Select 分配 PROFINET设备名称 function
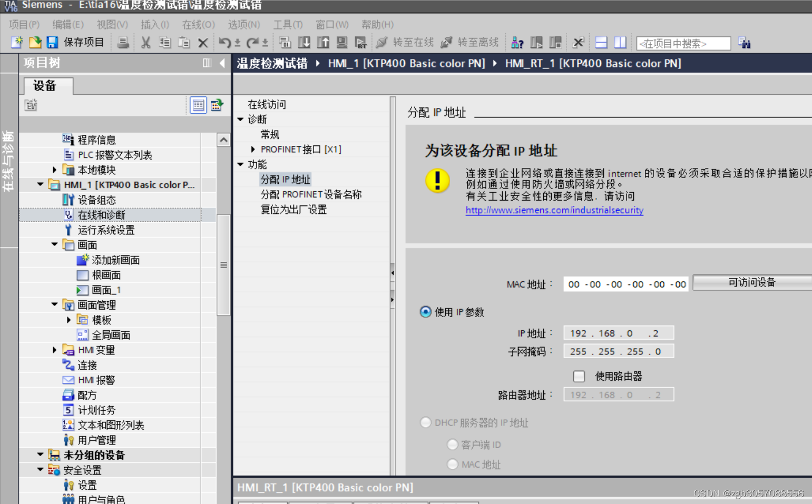Viewport: 812px width, 504px height. click(311, 194)
